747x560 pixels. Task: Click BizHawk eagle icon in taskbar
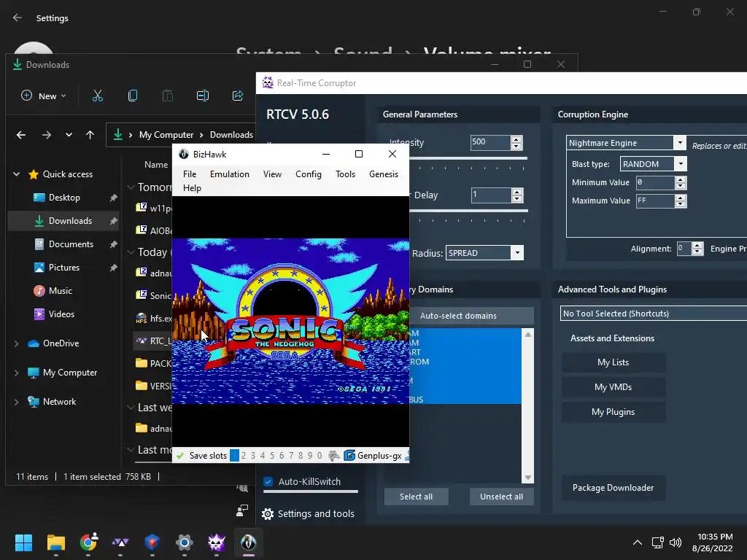click(248, 542)
